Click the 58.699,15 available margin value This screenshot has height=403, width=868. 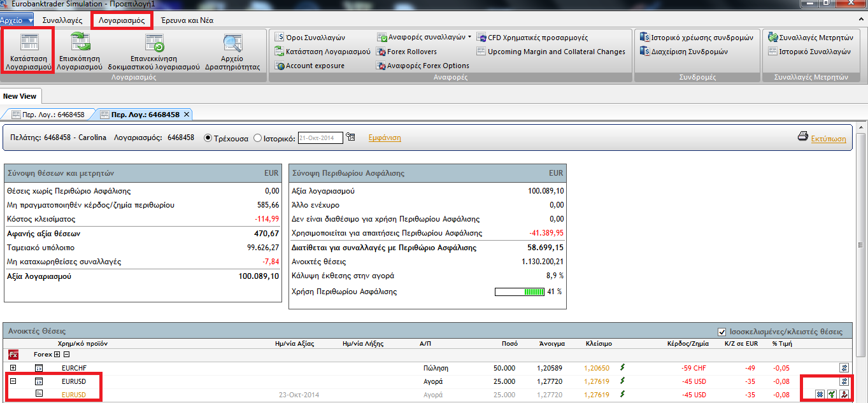coord(546,248)
